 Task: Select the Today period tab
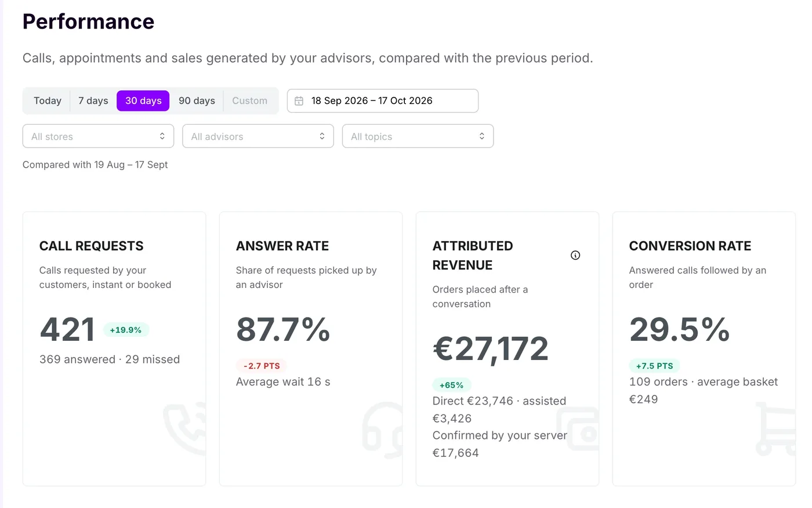(x=48, y=100)
